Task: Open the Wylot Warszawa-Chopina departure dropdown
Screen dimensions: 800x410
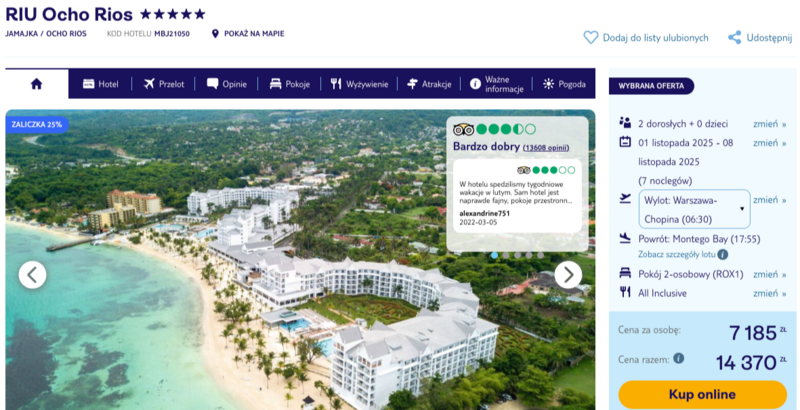Action: 694,209
